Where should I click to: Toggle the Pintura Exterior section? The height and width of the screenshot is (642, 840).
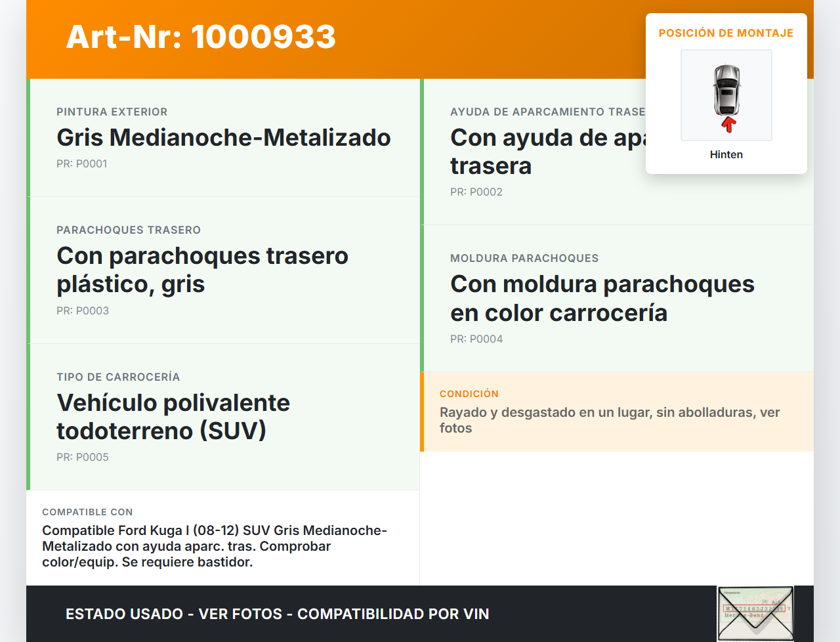[x=223, y=137]
